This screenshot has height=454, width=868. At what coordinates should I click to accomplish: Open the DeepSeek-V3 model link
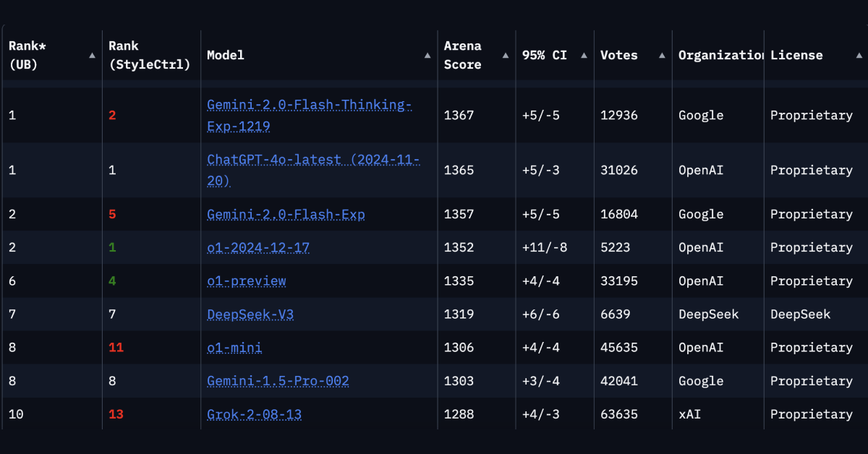[x=250, y=314]
